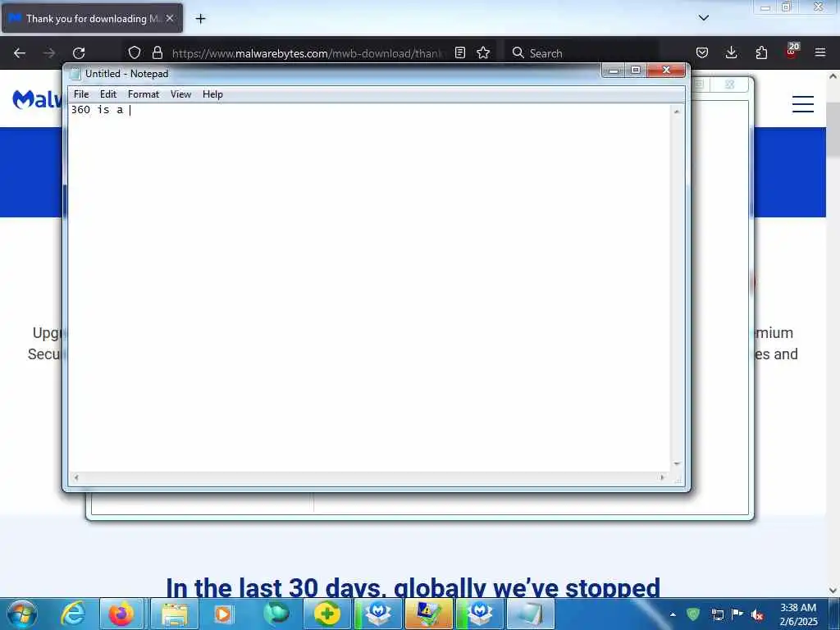Click Notepad horizontal scrollbar left arrow
The image size is (840, 630).
coord(76,477)
